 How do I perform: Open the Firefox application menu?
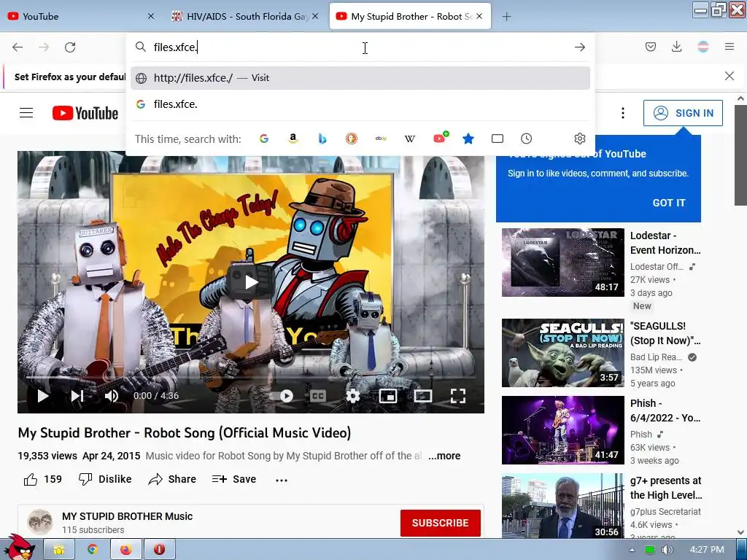coord(729,47)
